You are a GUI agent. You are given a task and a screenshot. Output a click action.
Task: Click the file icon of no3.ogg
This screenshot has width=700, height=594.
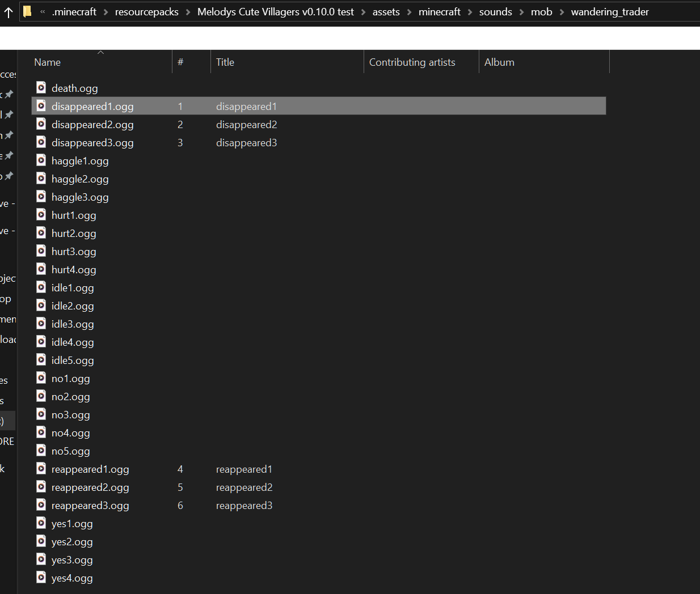pos(41,414)
